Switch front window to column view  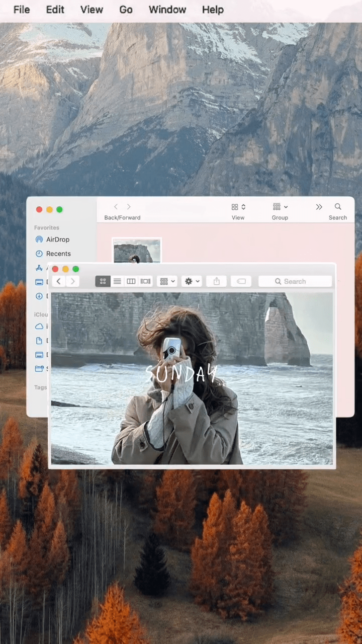(131, 281)
